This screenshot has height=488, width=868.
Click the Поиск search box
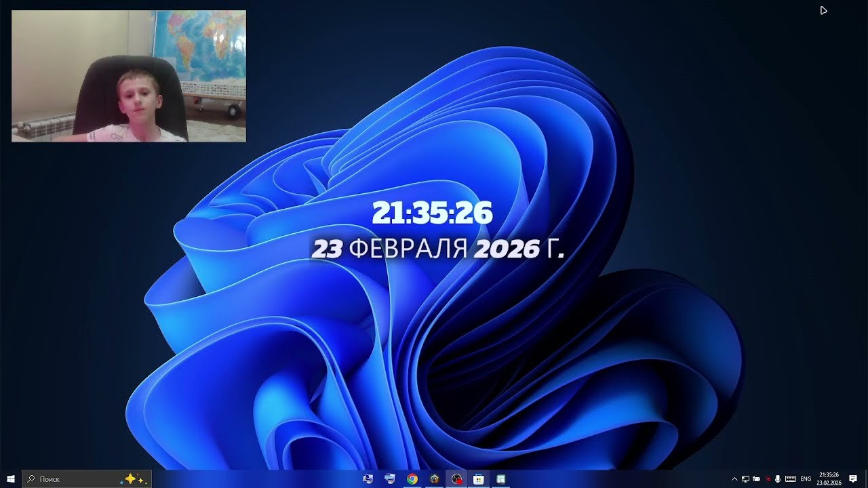pyautogui.click(x=87, y=479)
